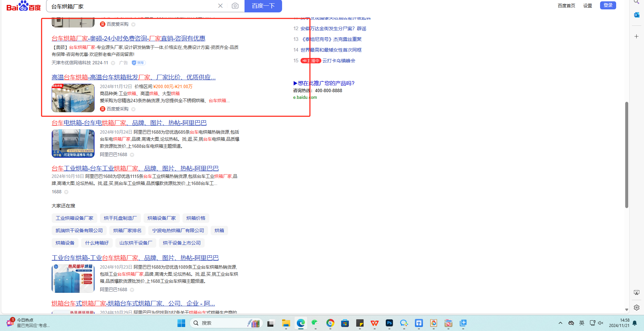Viewport: 644px width, 331px height.
Task: Click the Baidu logo
Action: [23, 6]
